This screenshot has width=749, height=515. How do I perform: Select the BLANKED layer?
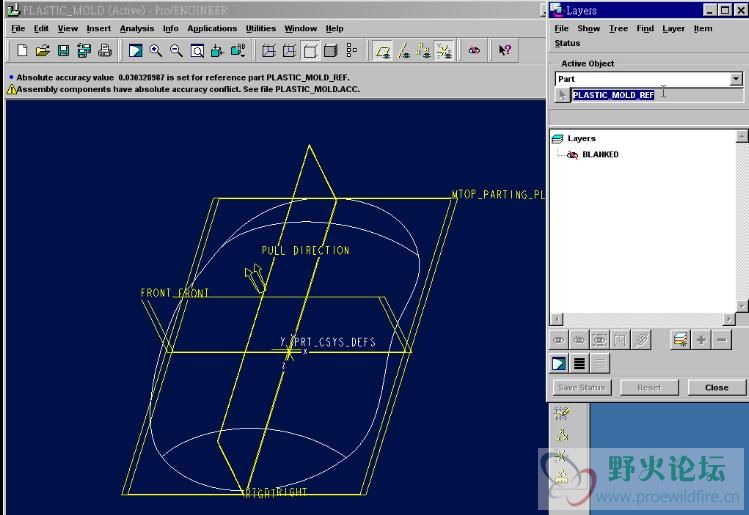point(593,154)
